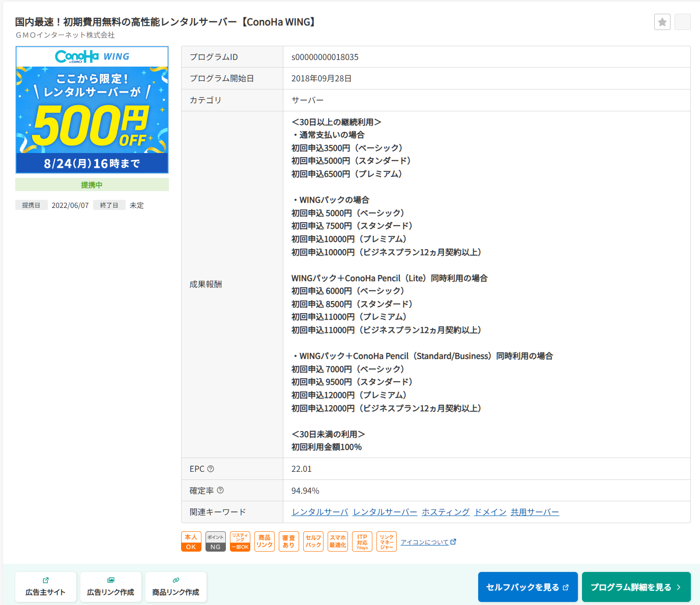This screenshot has width=700, height=605.
Task: Click the ConoHa WING 500円OFF banner image
Action: (x=92, y=110)
